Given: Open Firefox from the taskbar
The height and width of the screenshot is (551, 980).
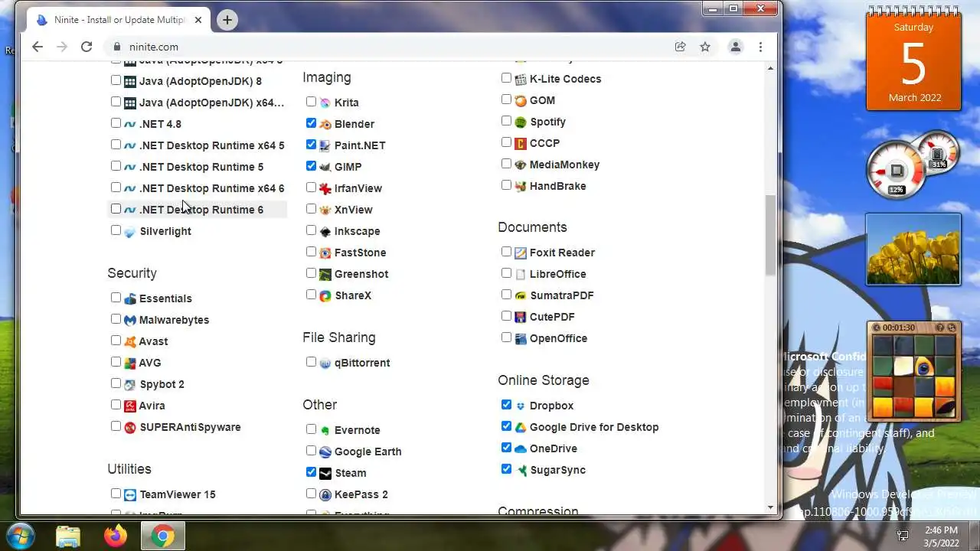Looking at the screenshot, I should click(x=116, y=536).
